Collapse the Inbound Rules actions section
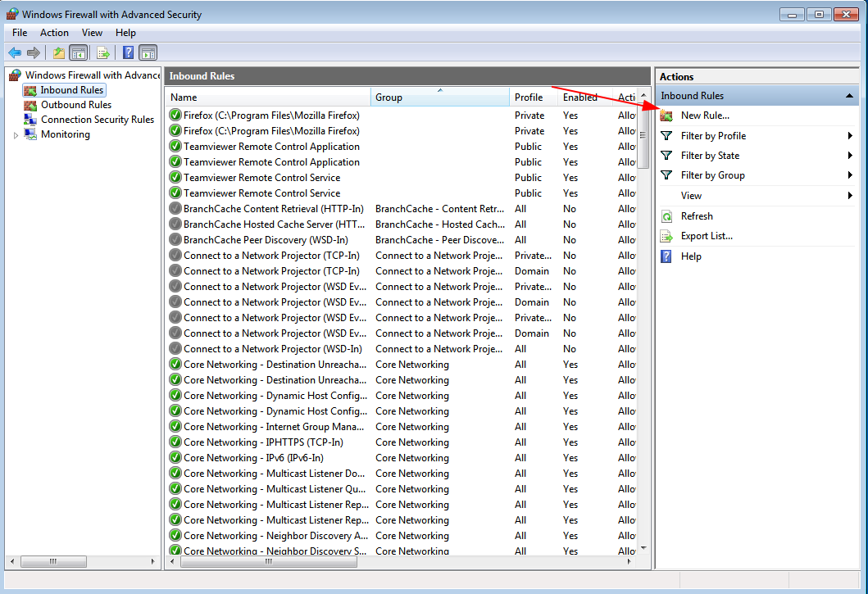 849,96
